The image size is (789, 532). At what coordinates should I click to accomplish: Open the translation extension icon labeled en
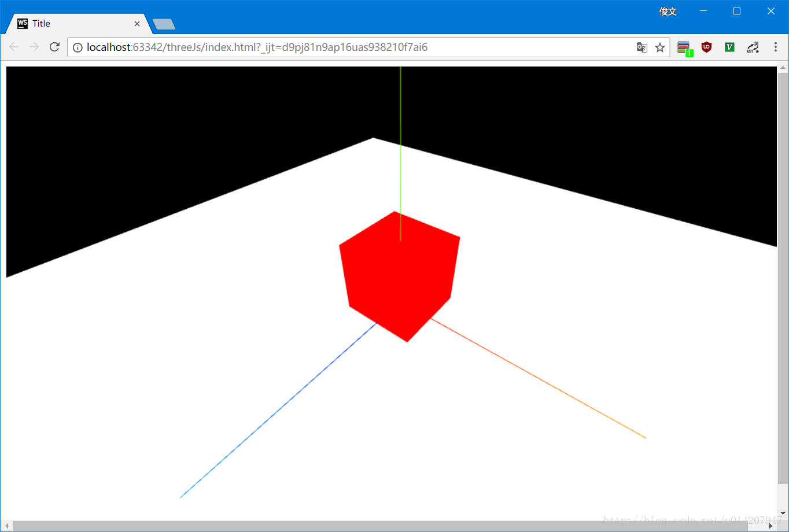pyautogui.click(x=753, y=47)
